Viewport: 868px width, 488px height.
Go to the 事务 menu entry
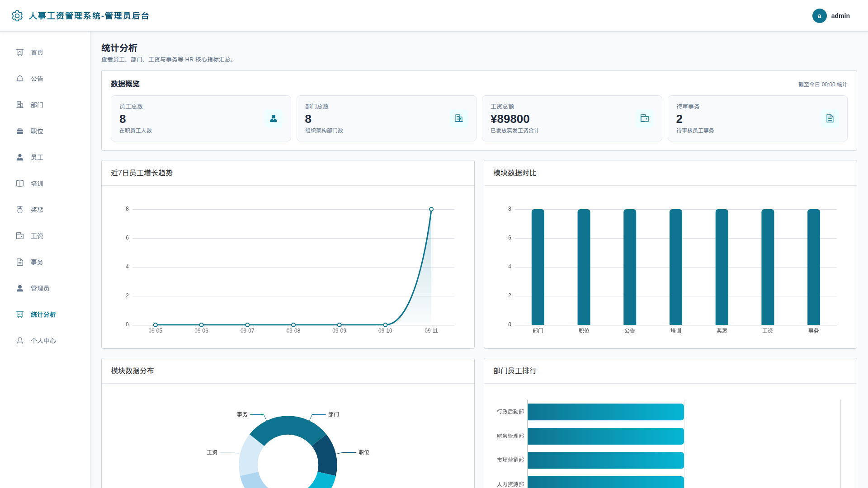click(x=45, y=262)
